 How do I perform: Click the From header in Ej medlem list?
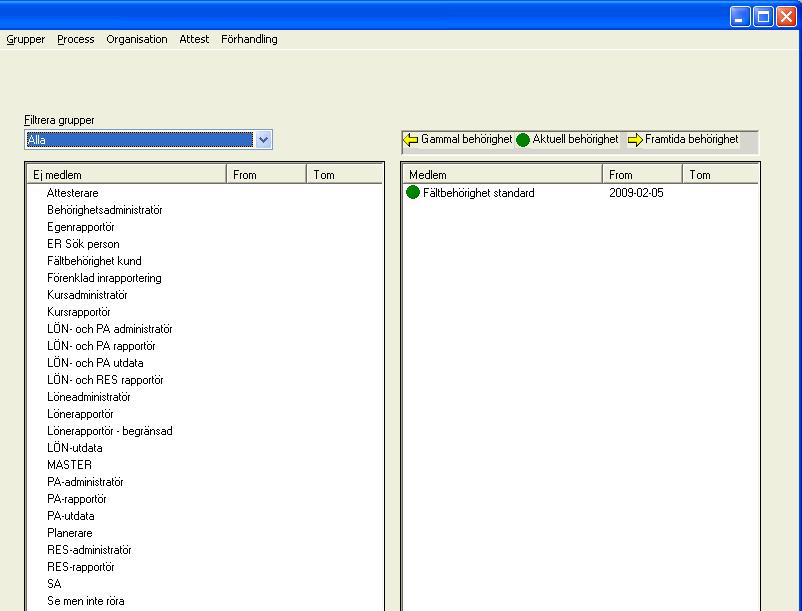tap(266, 175)
